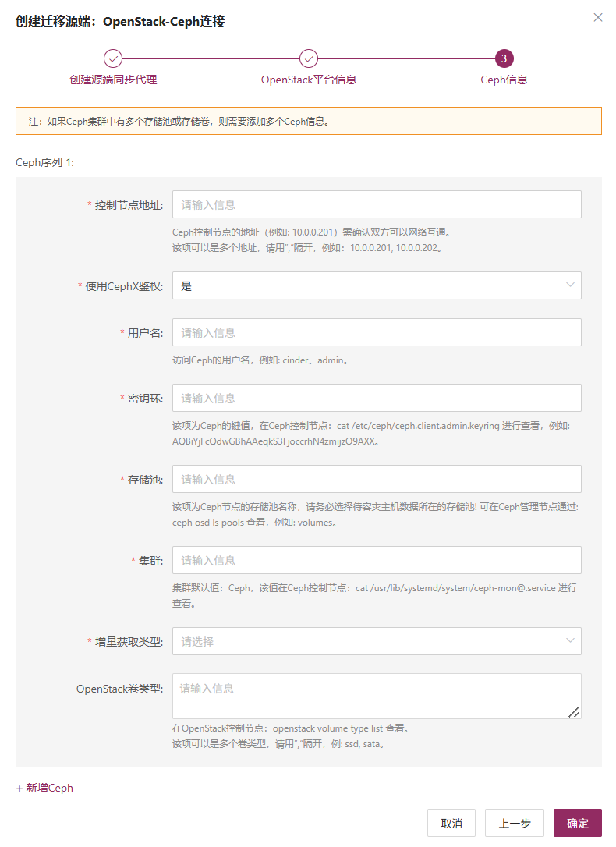Click the yellow note about multiple Ceph信息
Viewport: 616px width, 847px height.
[308, 121]
